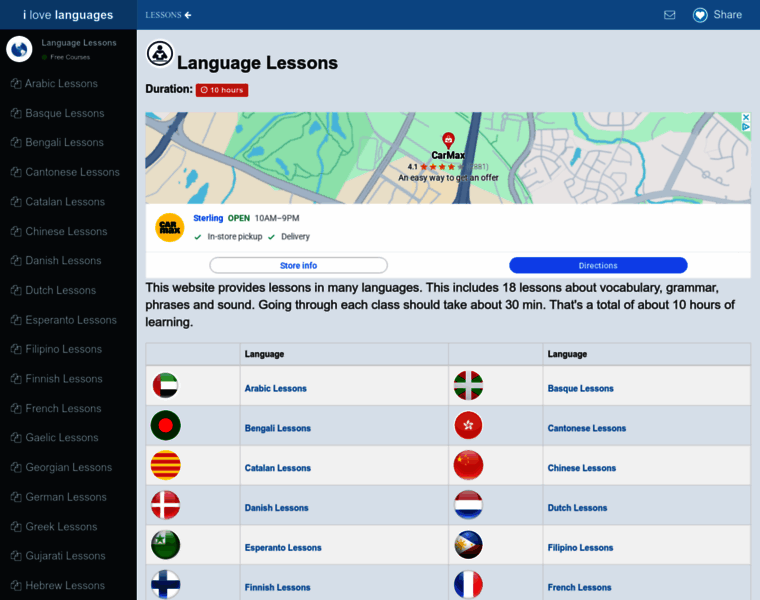Select Finnish Lessons in the sidebar
The width and height of the screenshot is (760, 600).
pyautogui.click(x=63, y=379)
